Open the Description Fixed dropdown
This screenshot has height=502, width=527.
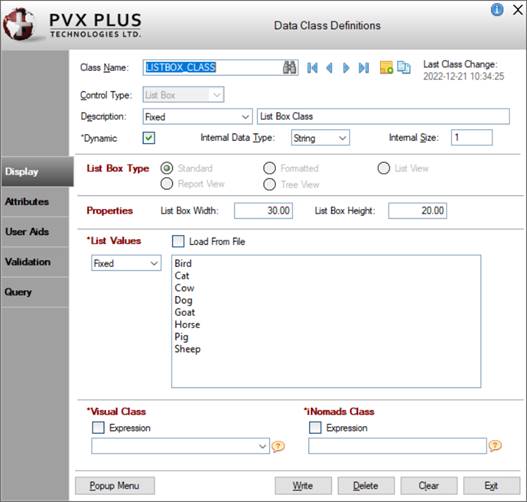coord(197,117)
